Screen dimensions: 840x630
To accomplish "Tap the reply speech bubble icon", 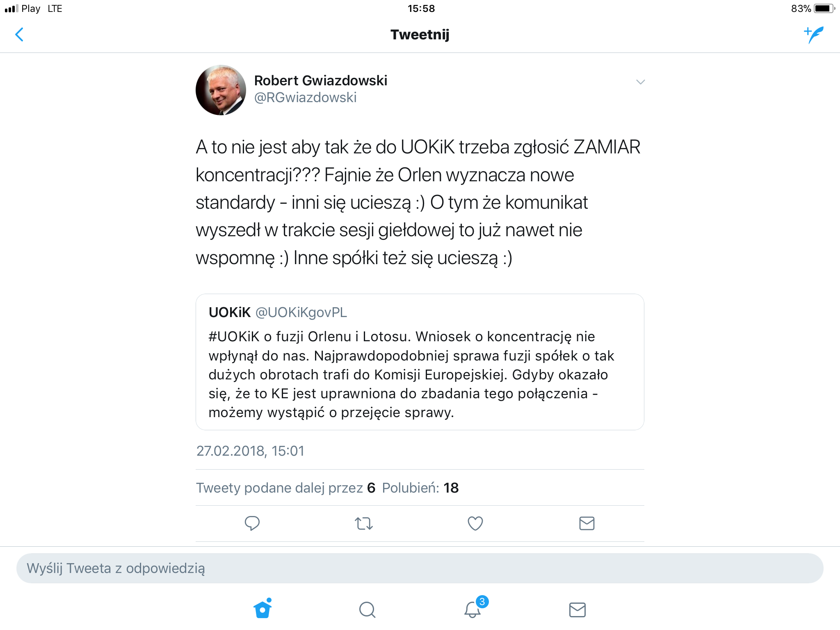I will point(252,523).
